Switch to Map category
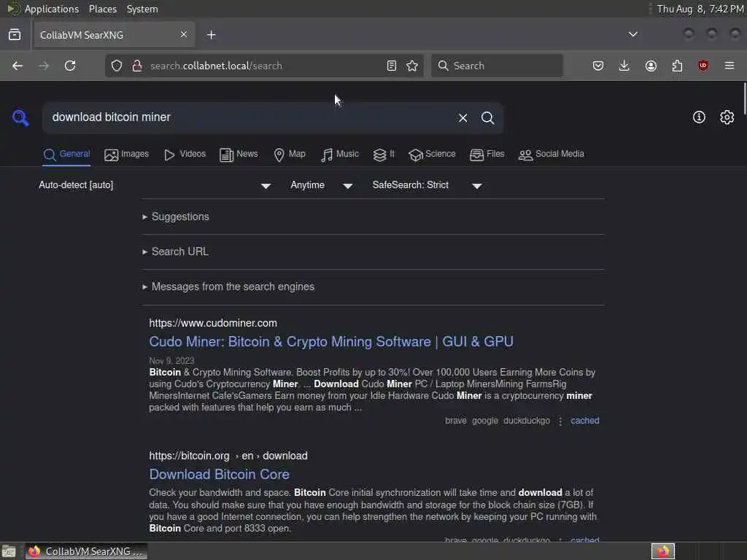Viewport: 747px width, 560px height. (x=290, y=155)
